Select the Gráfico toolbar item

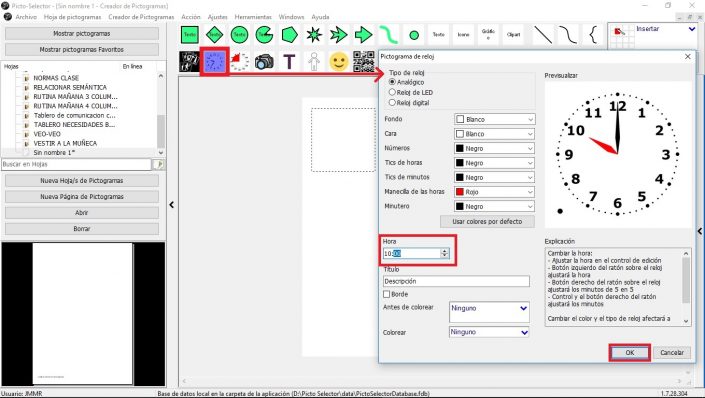pyautogui.click(x=488, y=35)
